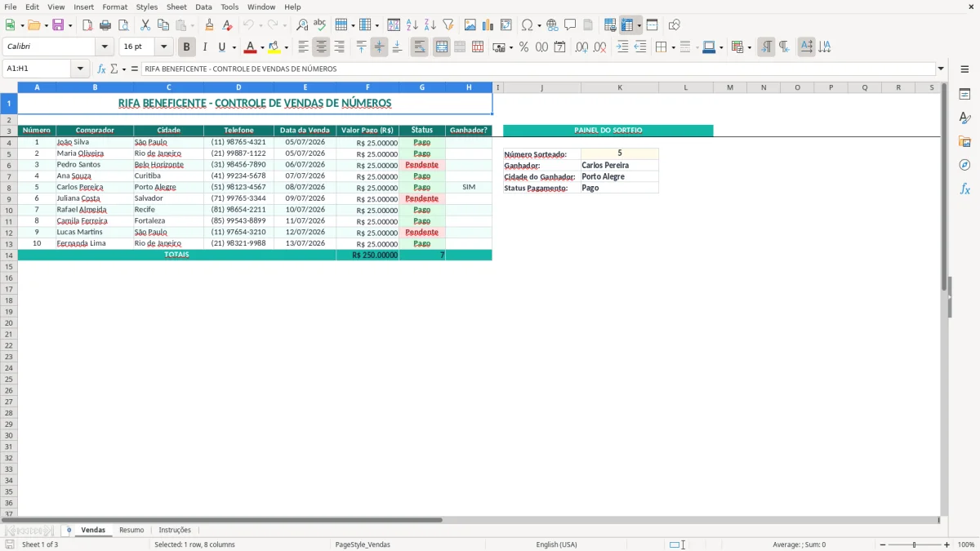This screenshot has width=980, height=551.
Task: Click the zoom in plus button
Action: coord(947,544)
